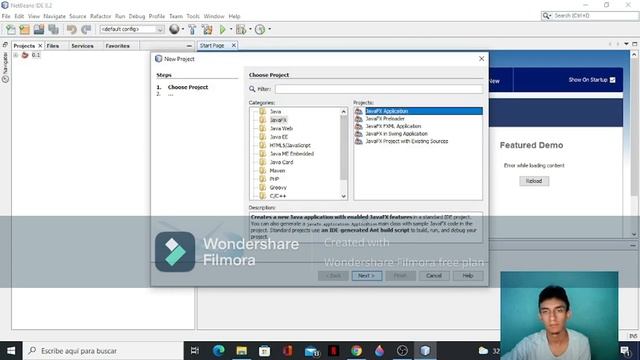Select the Java category
Screen dimensions: 640x360
[276, 111]
